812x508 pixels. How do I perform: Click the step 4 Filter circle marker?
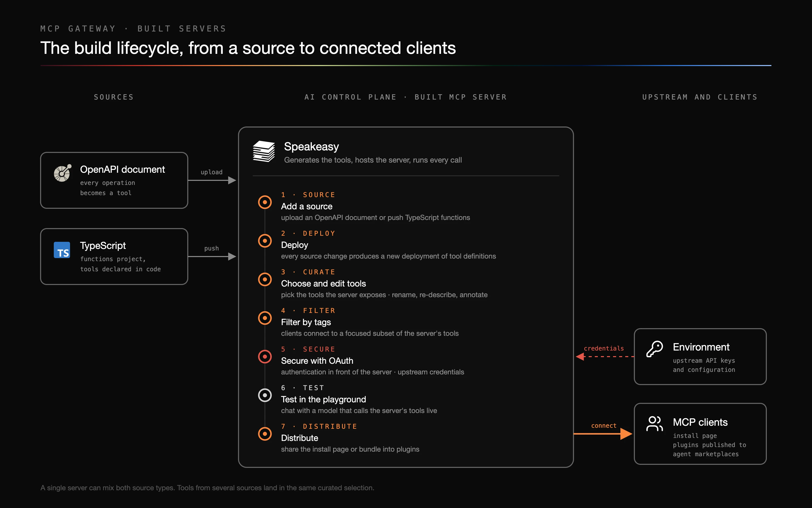click(x=265, y=318)
